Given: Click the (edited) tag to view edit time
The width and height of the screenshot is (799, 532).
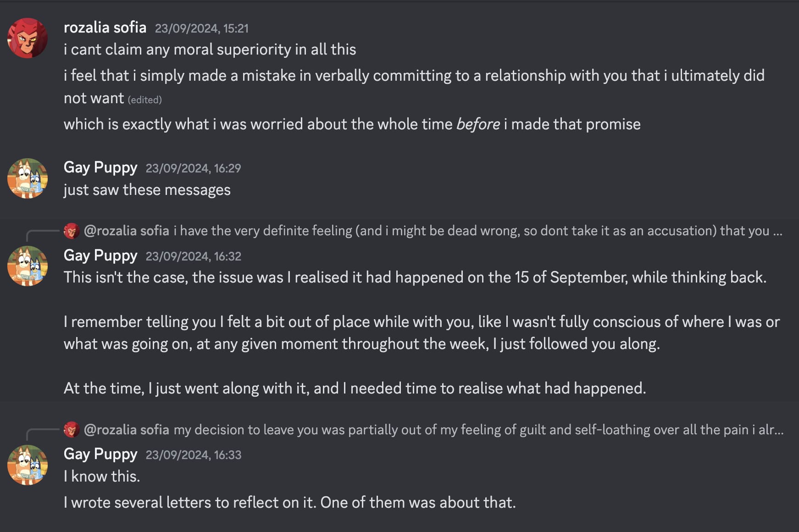Looking at the screenshot, I should 145,100.
